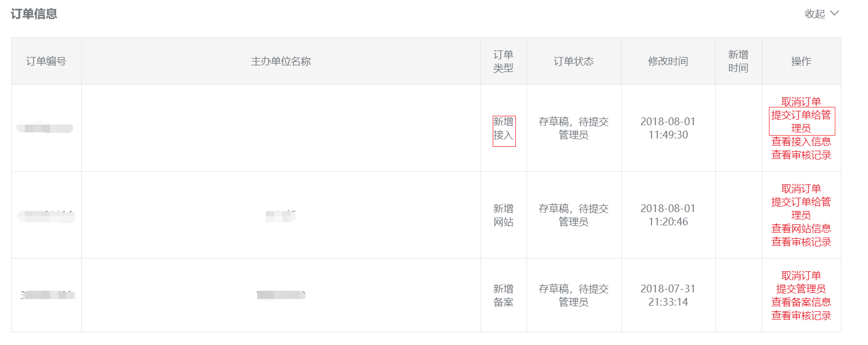
Task: Open 查看审核记录 for the 新增网站 order
Action: tap(801, 242)
